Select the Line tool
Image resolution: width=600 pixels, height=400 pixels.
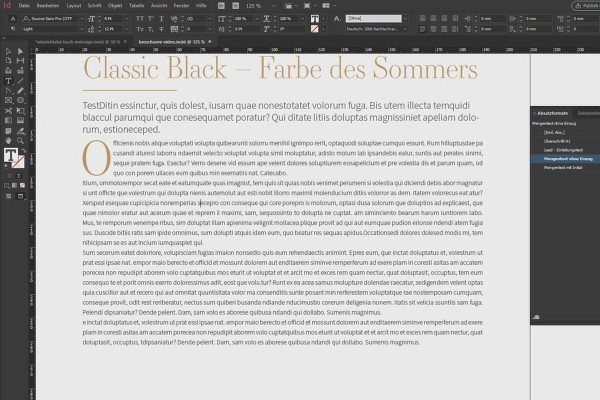click(x=20, y=81)
